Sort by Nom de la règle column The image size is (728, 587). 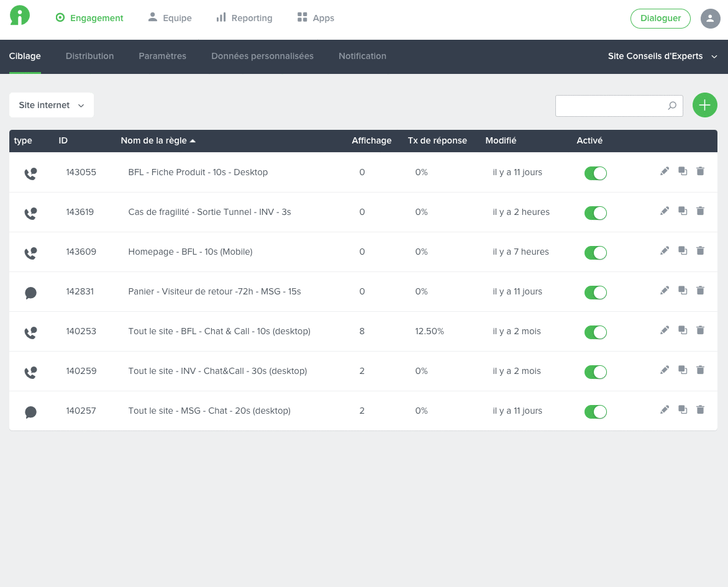point(158,141)
